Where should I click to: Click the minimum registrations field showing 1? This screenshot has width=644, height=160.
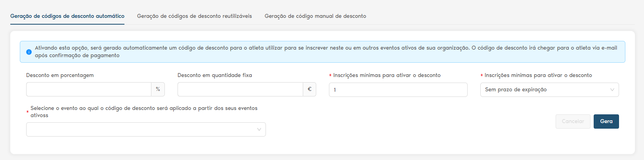coord(398,90)
